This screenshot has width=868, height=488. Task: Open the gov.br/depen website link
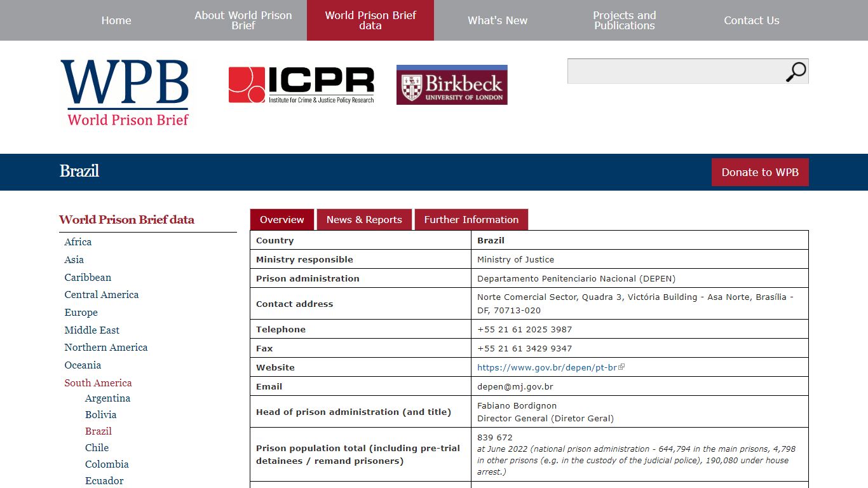[547, 367]
